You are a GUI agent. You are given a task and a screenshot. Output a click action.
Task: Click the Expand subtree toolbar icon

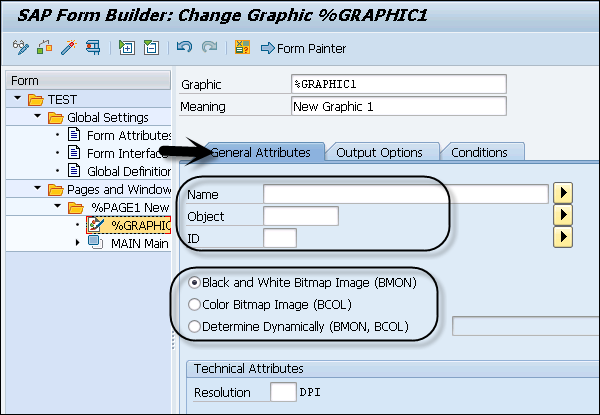(127, 47)
